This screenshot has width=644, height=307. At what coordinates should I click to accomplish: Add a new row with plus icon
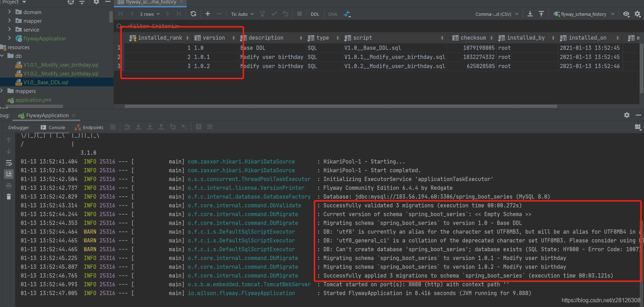[x=208, y=14]
